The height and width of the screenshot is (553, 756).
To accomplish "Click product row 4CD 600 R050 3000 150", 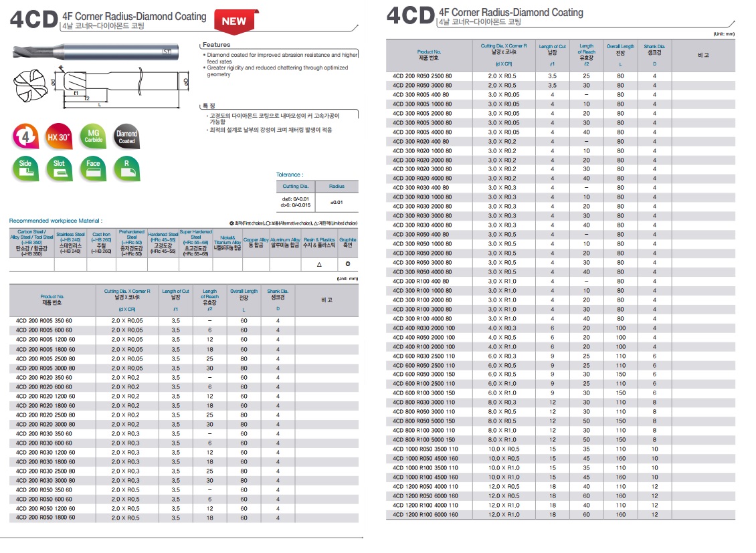I will [561, 374].
